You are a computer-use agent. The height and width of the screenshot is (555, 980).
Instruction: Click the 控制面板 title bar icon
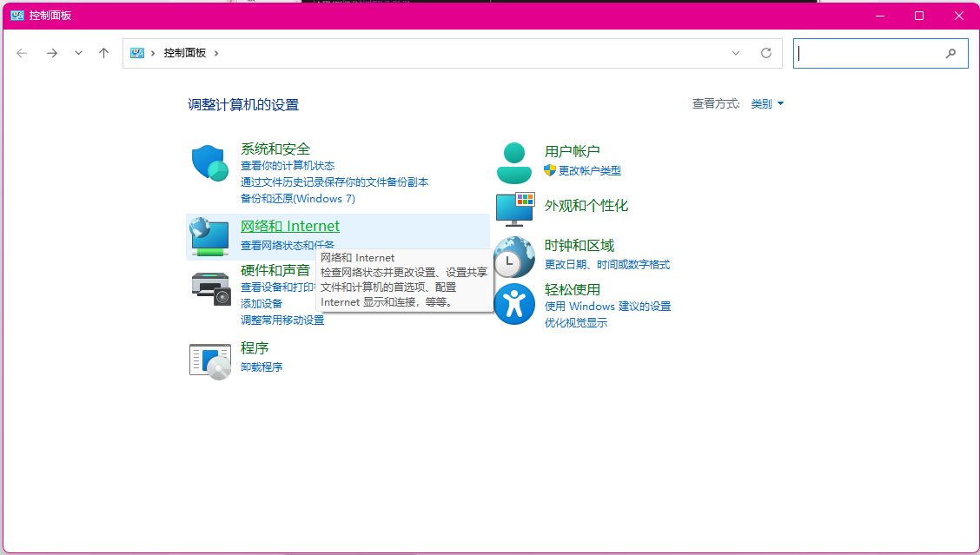(x=17, y=16)
